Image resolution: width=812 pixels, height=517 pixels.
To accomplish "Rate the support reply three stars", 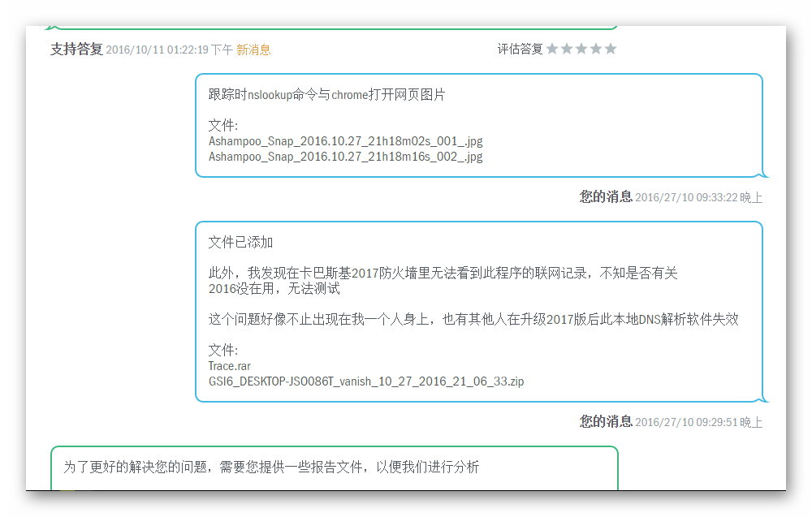I will coord(581,49).
